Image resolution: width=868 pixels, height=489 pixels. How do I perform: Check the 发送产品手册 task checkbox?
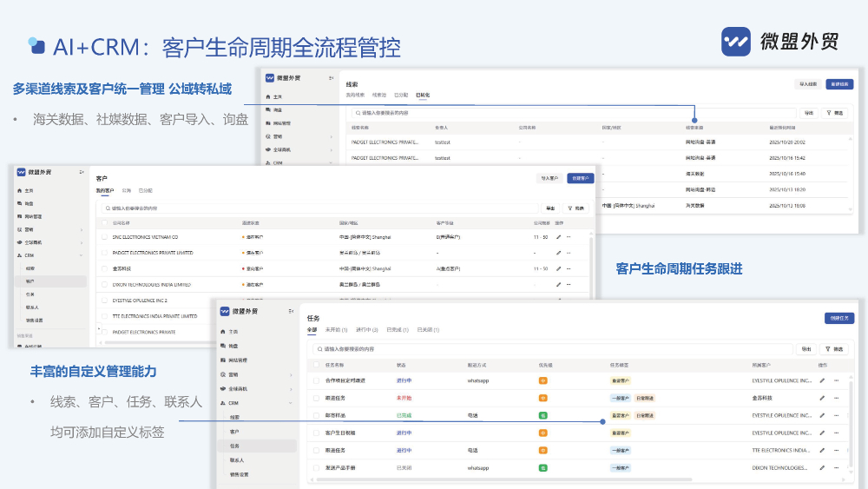(317, 468)
